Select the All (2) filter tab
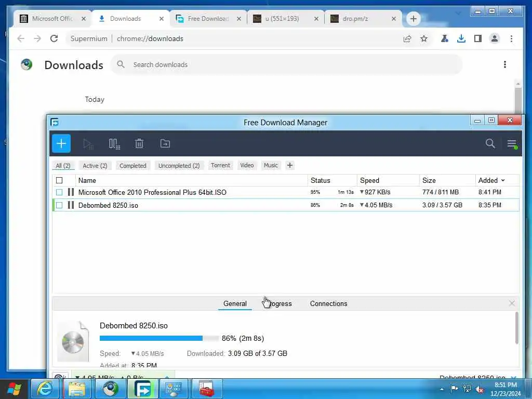Image resolution: width=532 pixels, height=399 pixels. point(63,166)
